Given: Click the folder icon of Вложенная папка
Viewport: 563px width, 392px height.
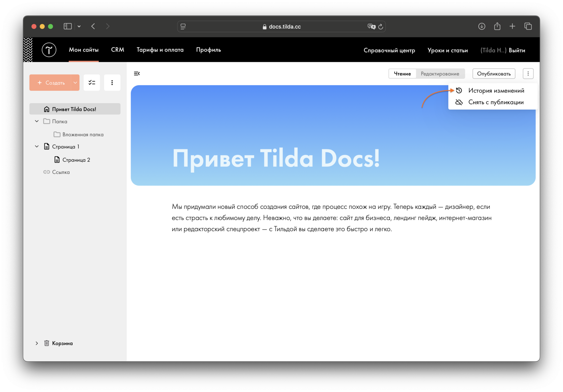Looking at the screenshot, I should 57,134.
